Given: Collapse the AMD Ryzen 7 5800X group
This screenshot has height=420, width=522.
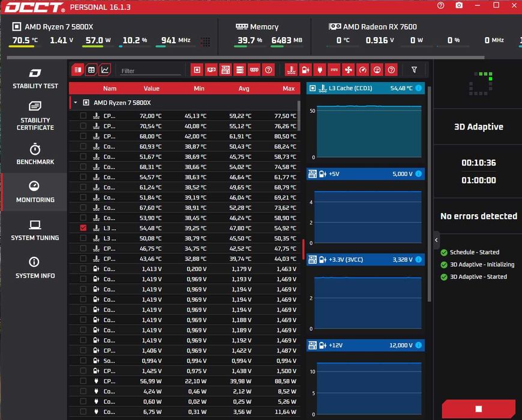Looking at the screenshot, I should pos(76,103).
